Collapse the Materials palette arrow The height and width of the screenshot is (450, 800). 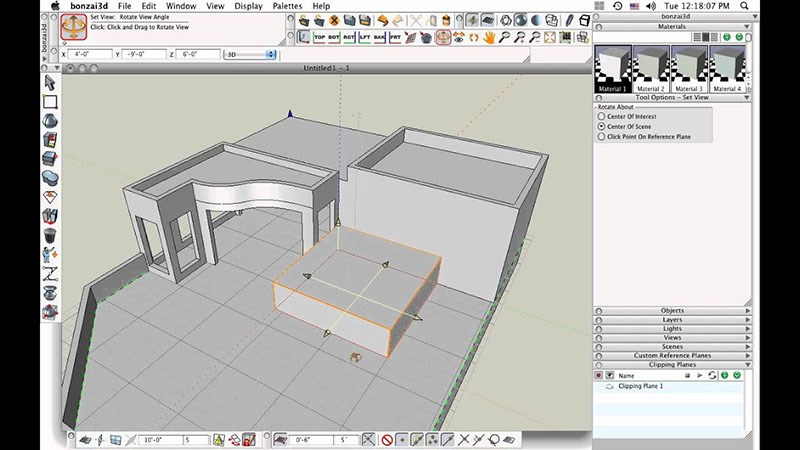(x=747, y=27)
